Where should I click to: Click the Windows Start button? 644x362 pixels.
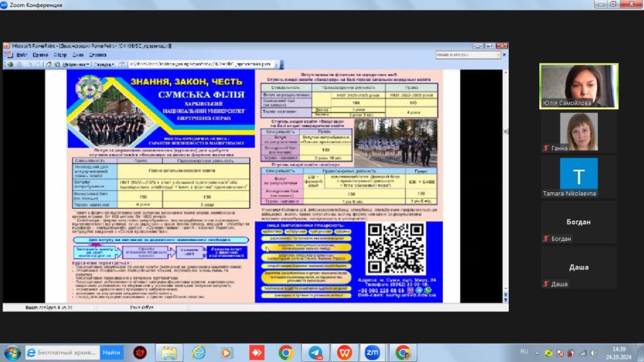[x=11, y=352]
